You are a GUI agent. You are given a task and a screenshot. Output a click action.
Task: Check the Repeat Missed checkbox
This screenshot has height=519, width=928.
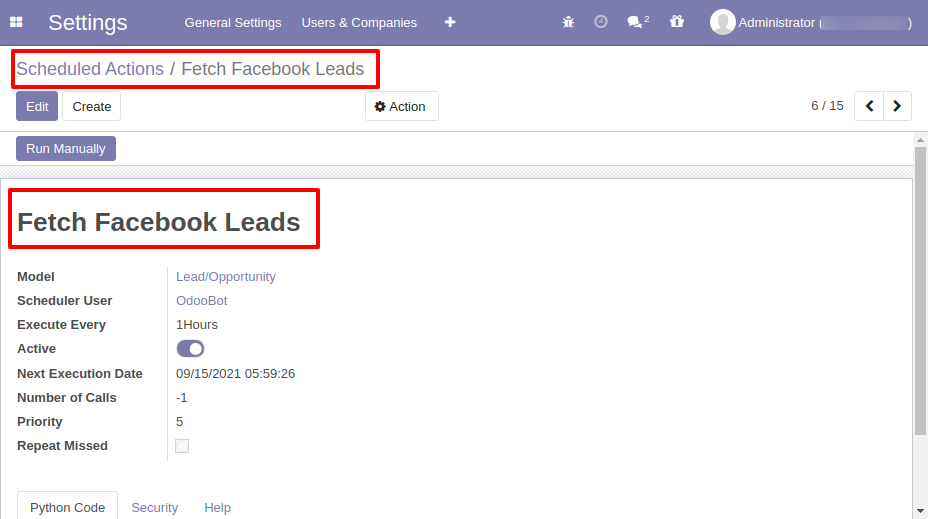point(182,446)
